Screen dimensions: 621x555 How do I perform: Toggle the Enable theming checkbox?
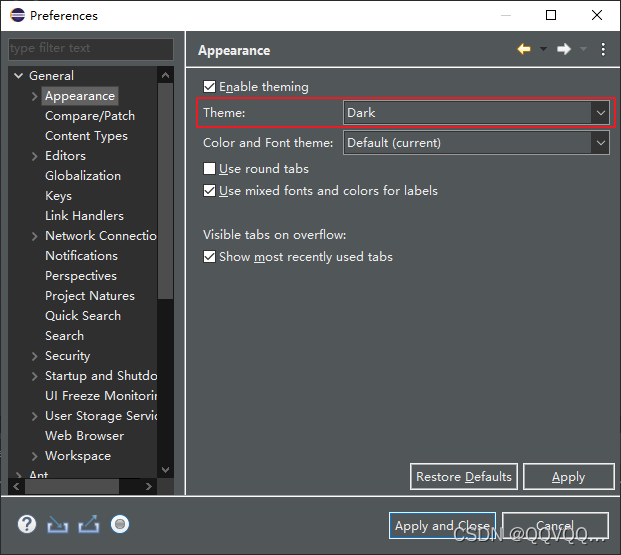209,87
